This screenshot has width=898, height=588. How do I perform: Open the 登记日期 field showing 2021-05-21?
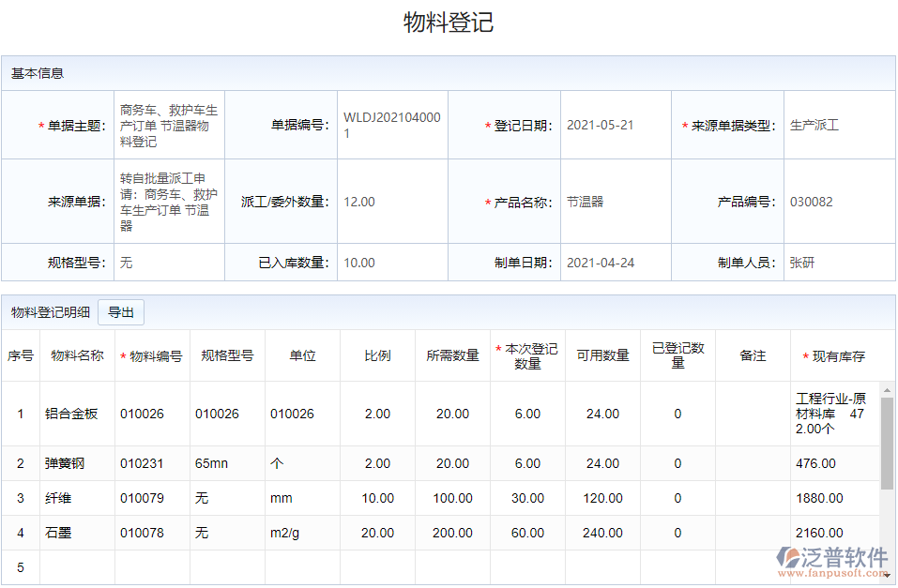[x=616, y=125]
